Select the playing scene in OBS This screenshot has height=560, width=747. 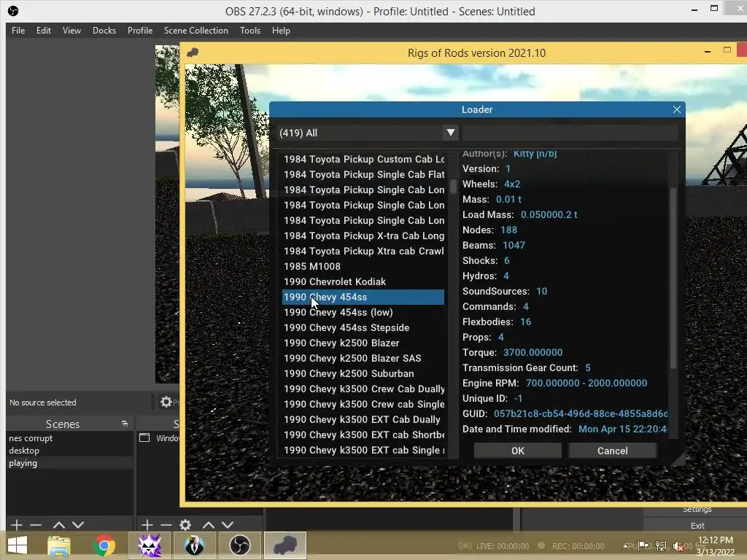point(69,463)
